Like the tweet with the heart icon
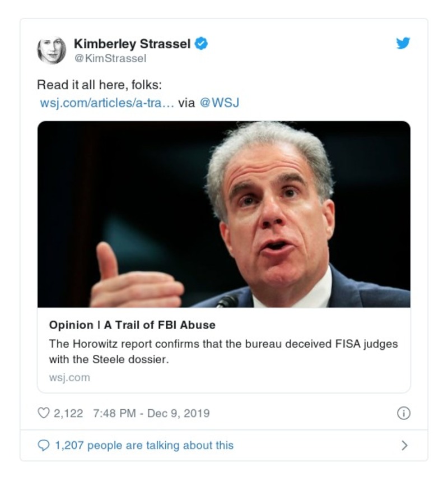 tap(43, 413)
